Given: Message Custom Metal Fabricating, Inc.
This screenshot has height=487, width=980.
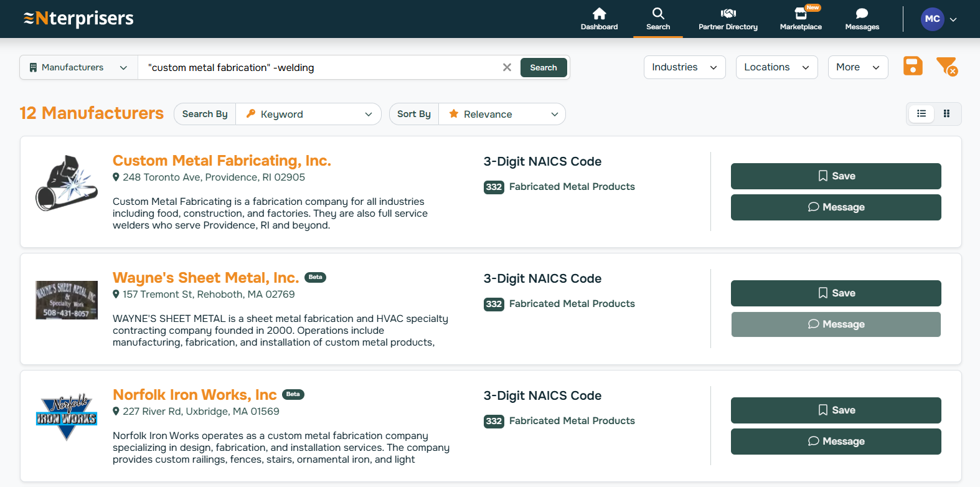Looking at the screenshot, I should tap(836, 207).
